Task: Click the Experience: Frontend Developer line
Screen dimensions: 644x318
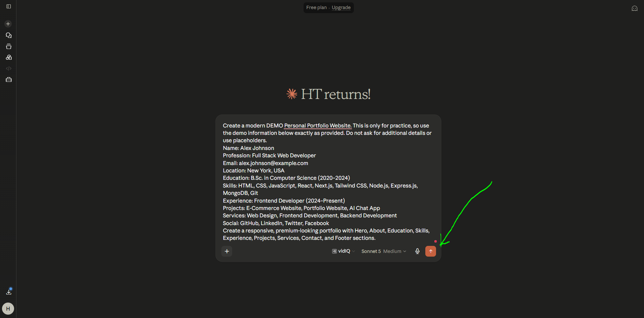Action: [284, 201]
